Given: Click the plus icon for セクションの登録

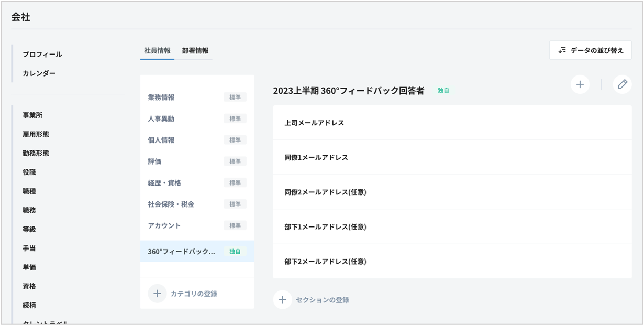Looking at the screenshot, I should (x=282, y=300).
